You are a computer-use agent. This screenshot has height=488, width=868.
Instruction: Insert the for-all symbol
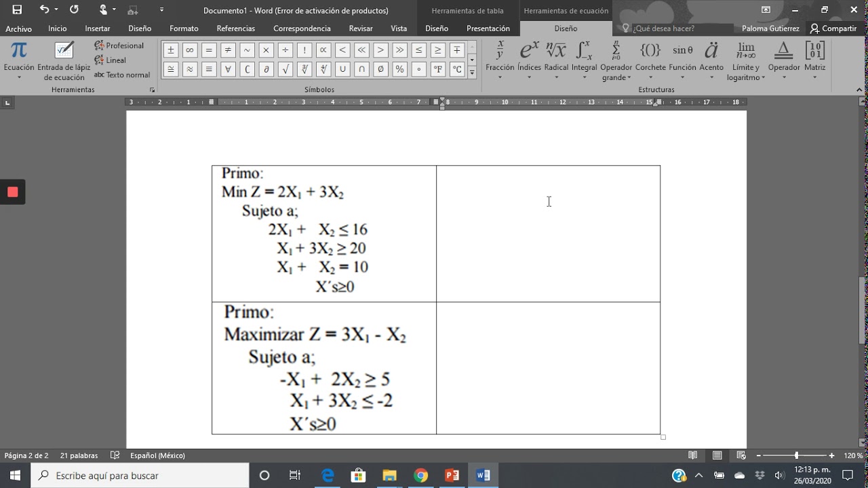228,69
